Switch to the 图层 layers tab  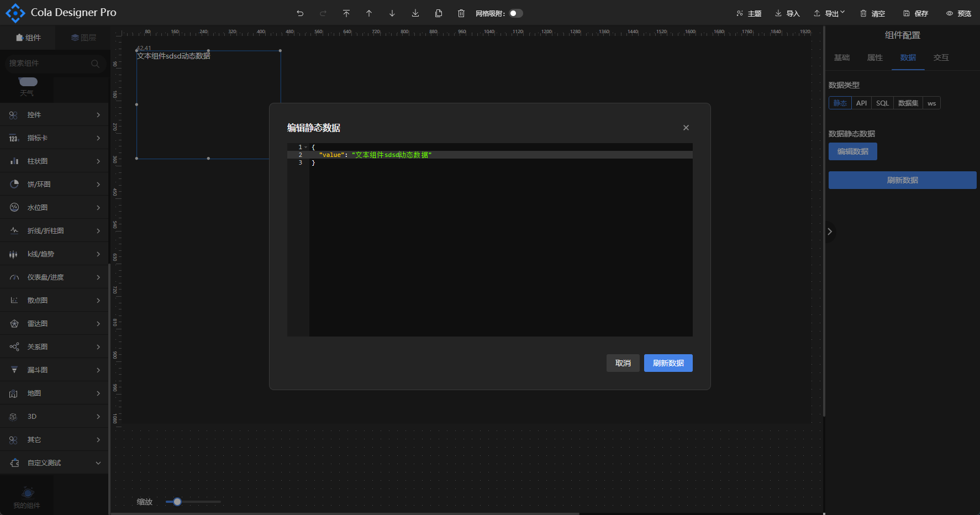(83, 38)
